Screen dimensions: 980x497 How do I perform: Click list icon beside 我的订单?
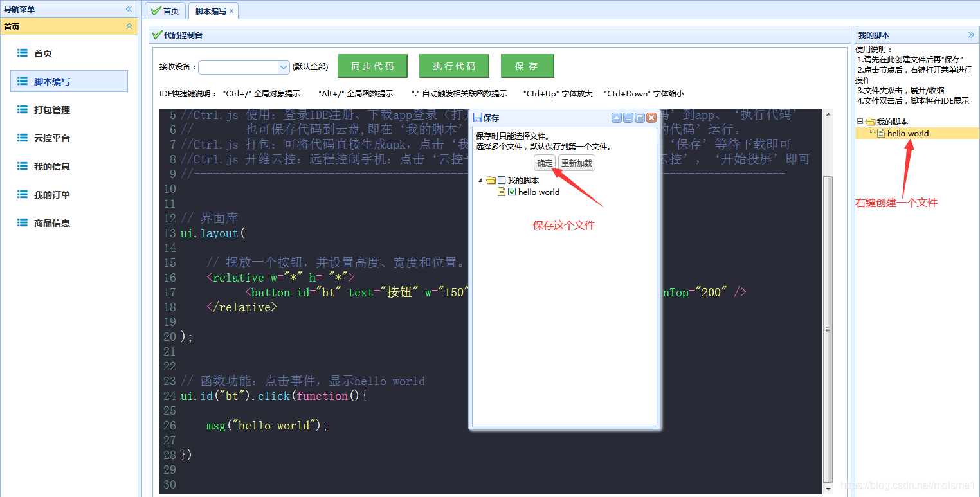(23, 194)
